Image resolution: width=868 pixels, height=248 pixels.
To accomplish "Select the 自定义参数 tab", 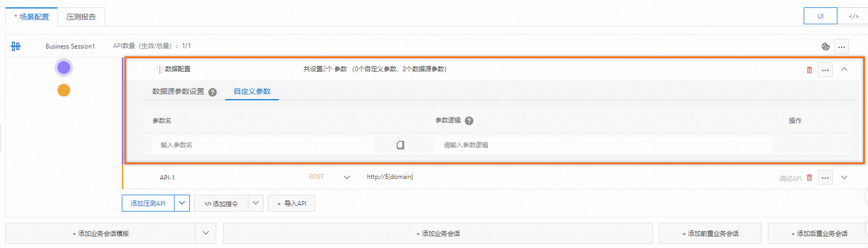I will pyautogui.click(x=252, y=91).
